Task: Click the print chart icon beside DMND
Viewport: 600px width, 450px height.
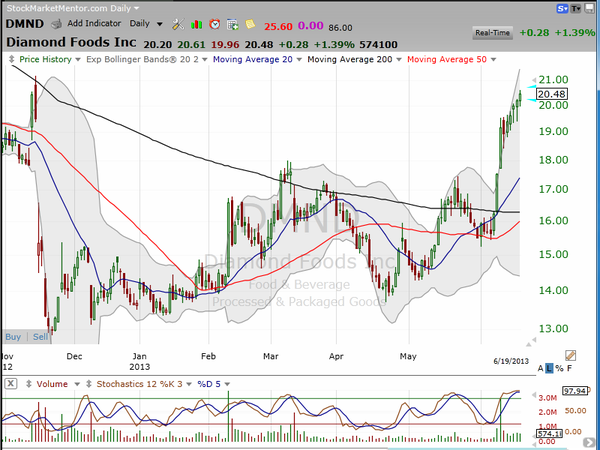Action: (57, 24)
